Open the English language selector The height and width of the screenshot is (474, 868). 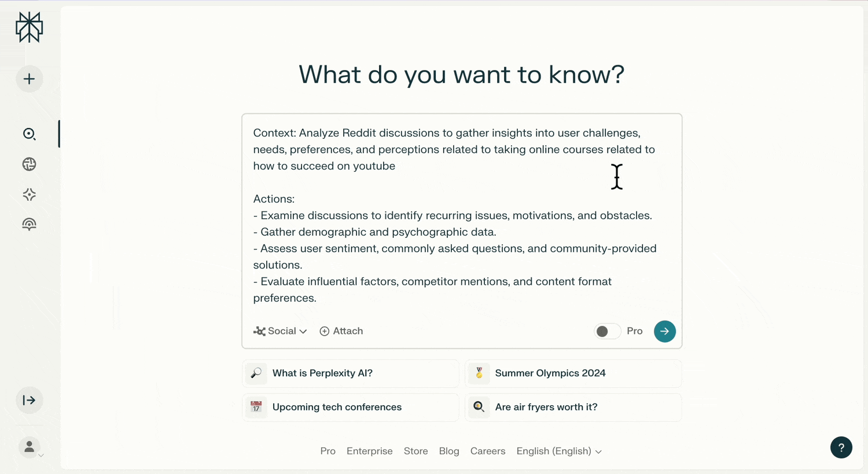coord(558,451)
